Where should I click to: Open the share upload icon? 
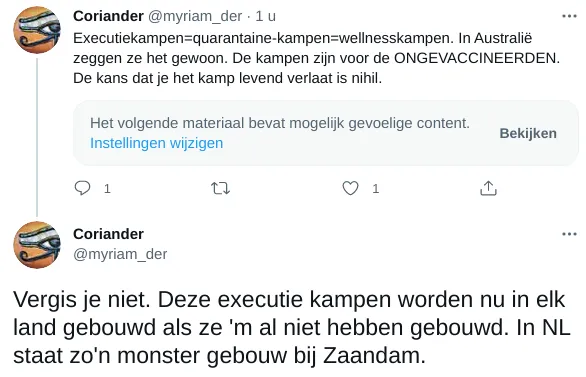point(488,188)
